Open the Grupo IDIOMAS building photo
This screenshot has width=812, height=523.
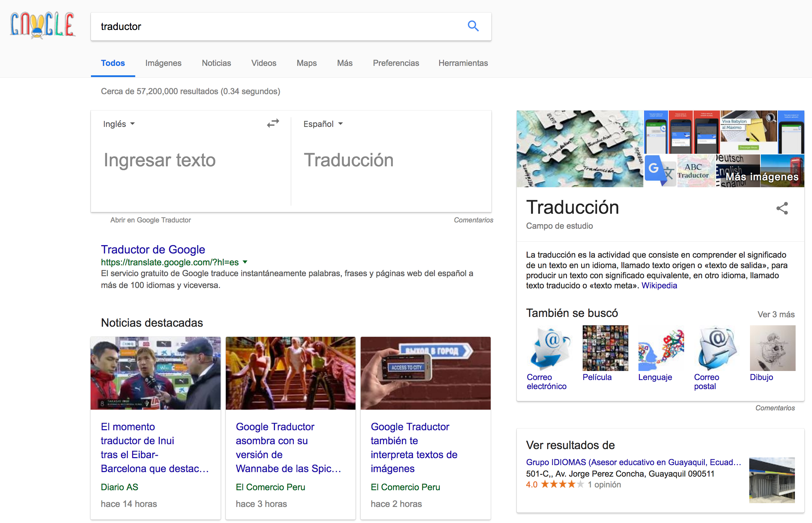[x=772, y=480]
